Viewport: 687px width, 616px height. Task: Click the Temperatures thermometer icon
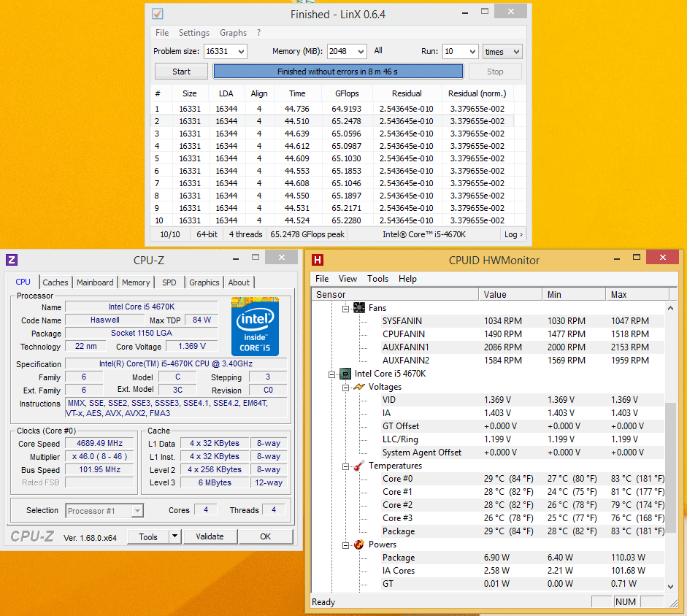coord(359,466)
